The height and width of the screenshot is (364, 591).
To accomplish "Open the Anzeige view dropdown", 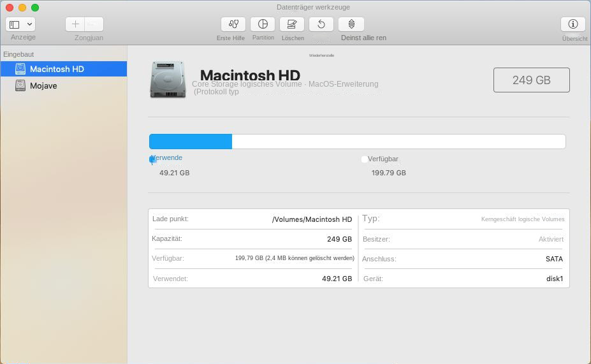I will [21, 24].
